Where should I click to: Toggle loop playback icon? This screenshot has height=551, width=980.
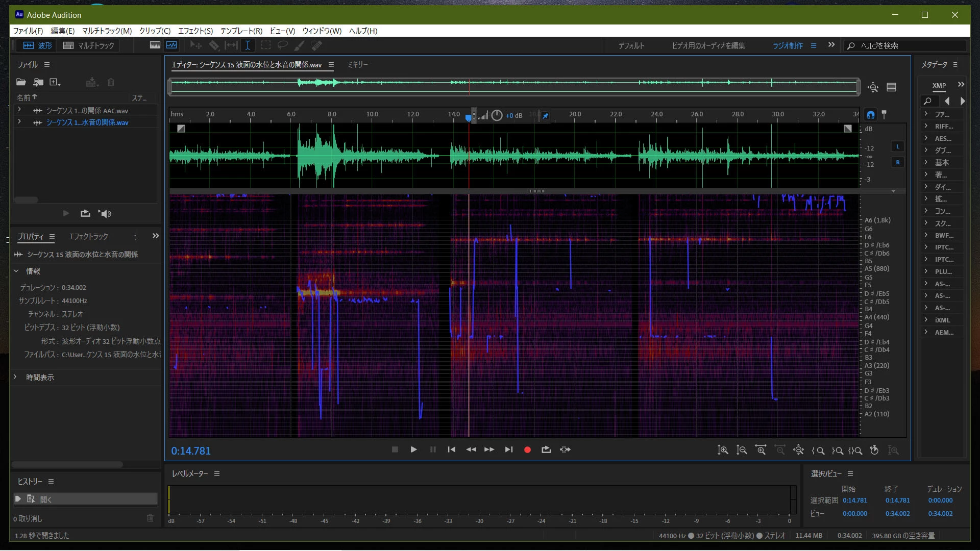546,449
